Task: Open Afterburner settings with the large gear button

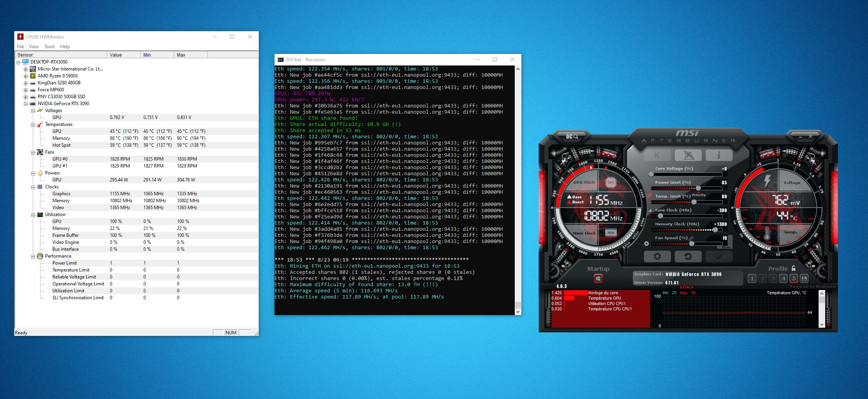Action: click(x=657, y=256)
